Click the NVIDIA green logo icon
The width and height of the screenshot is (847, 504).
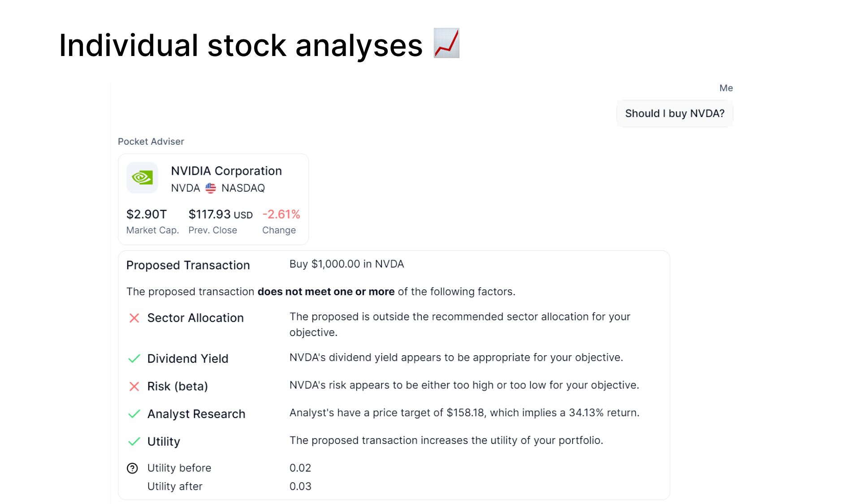point(142,178)
